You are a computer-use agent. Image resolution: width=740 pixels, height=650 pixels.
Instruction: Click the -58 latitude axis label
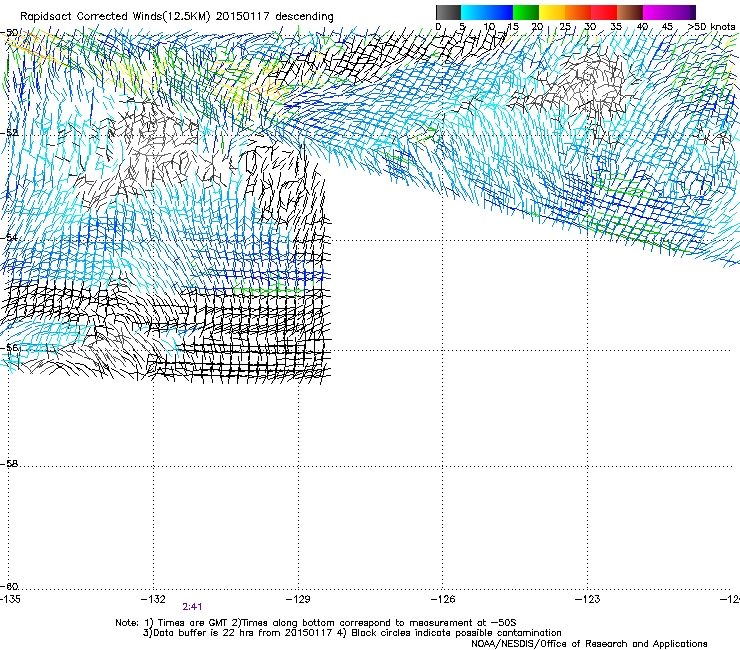click(9, 464)
